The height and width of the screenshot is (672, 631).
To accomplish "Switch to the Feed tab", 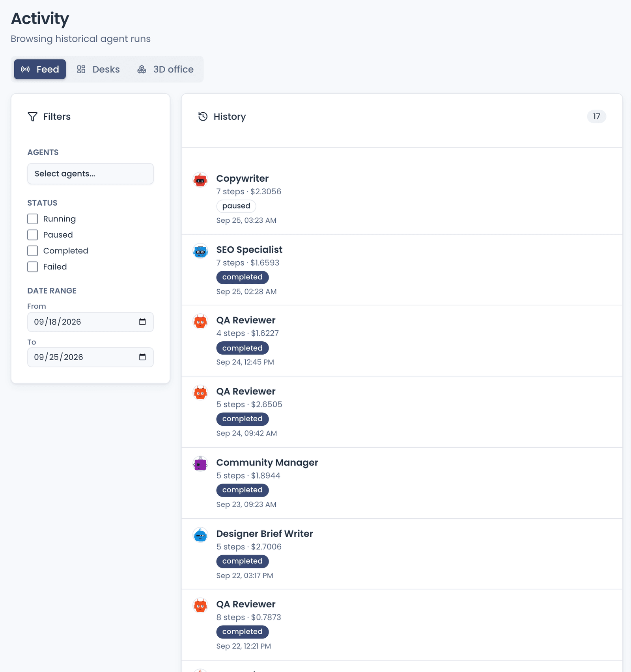I will pos(40,69).
